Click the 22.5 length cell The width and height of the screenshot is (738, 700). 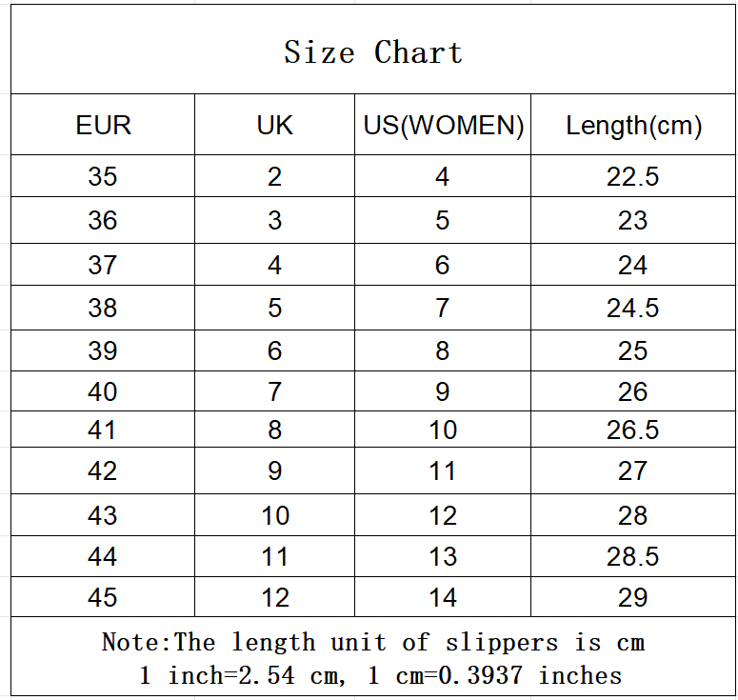(x=633, y=177)
